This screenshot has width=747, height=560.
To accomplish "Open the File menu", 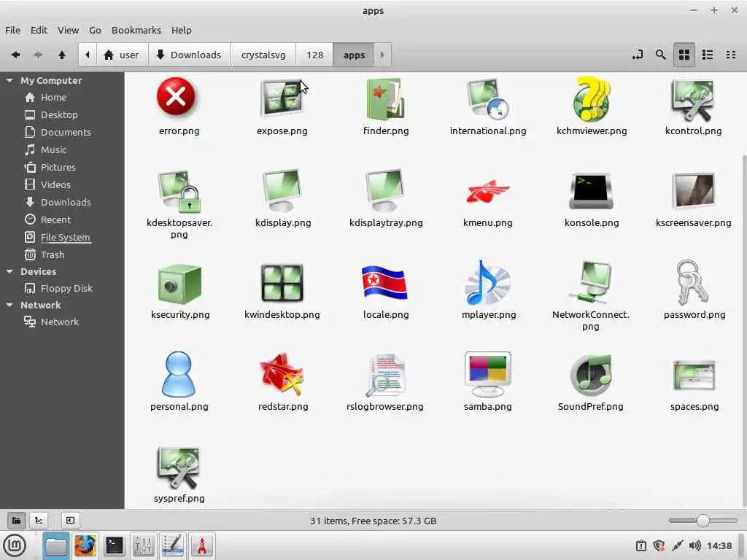I will click(13, 30).
